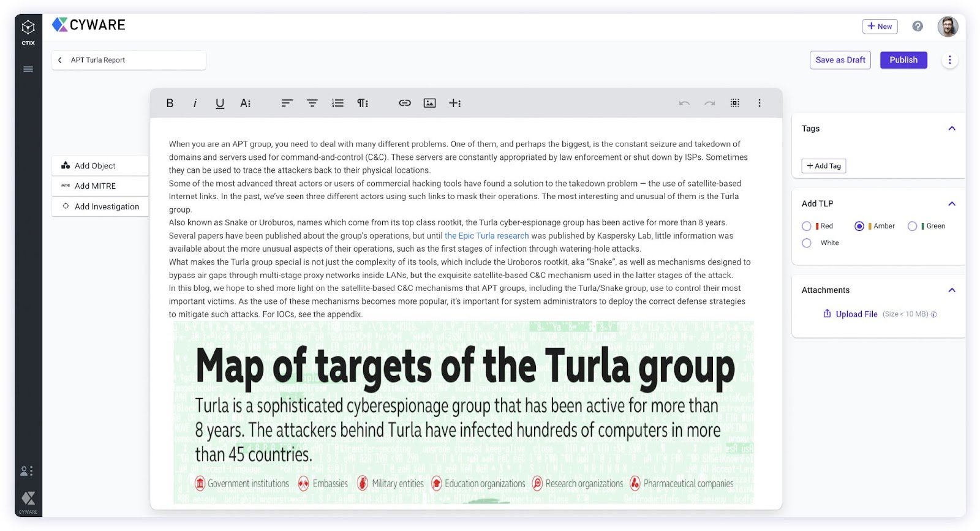Click the Add Tag button
The image size is (980, 531).
(x=824, y=166)
